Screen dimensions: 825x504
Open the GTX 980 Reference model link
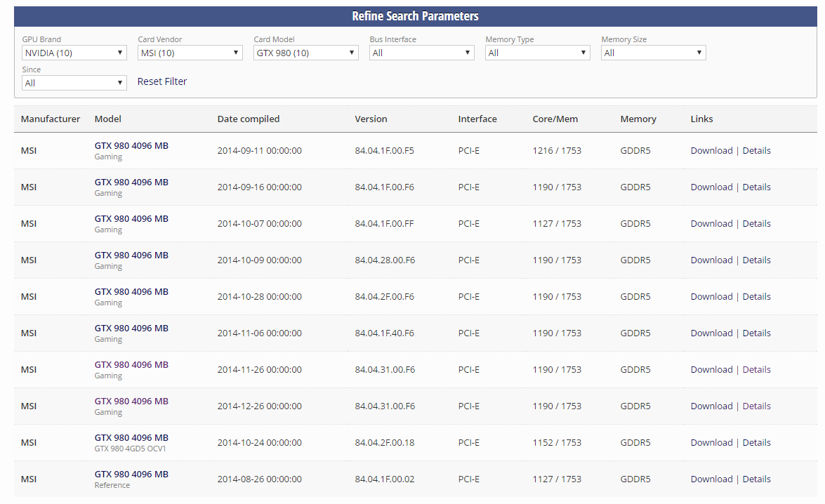pos(131,474)
